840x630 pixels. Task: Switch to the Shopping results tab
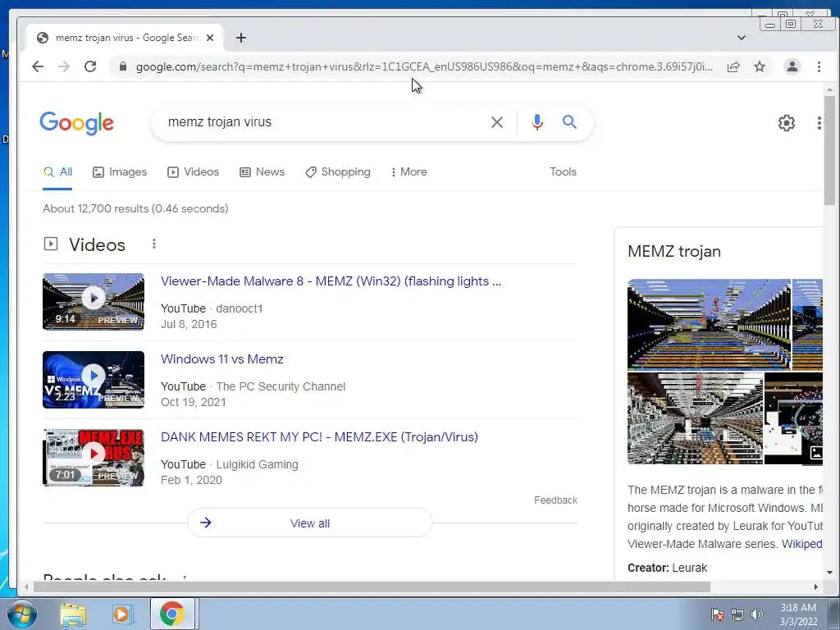tap(338, 172)
